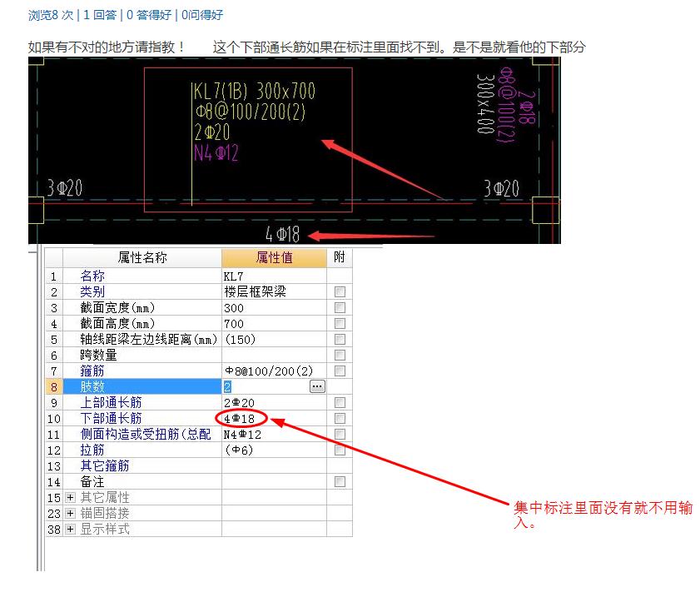Screen dimensions: 700x592
Task: Select the 侧面构造筋 value N4Φ12
Action: coord(242,435)
